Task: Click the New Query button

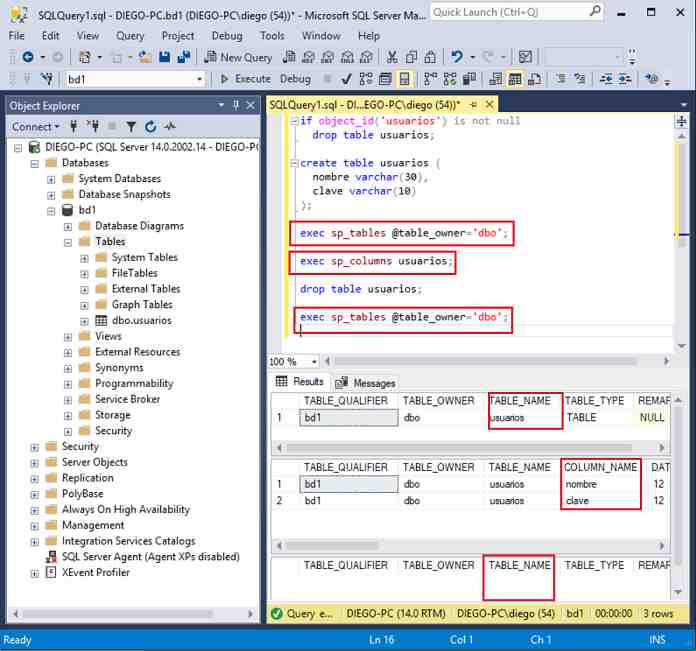Action: tap(238, 57)
